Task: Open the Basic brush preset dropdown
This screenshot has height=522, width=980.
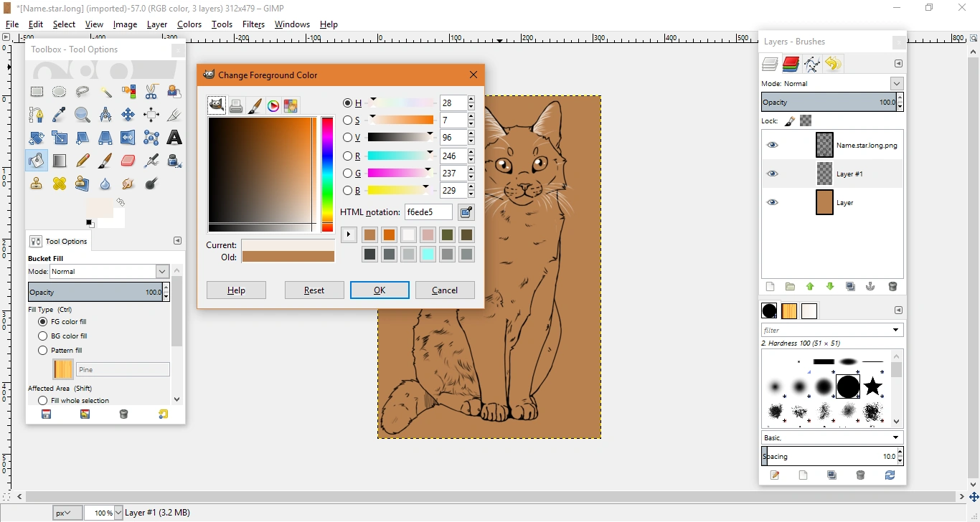Action: pyautogui.click(x=896, y=438)
